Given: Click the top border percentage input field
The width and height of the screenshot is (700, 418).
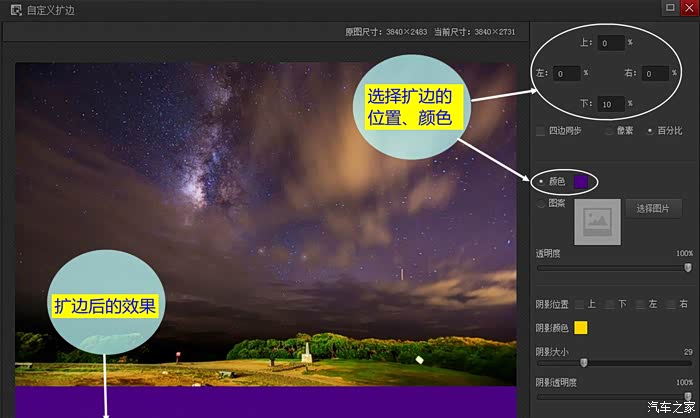Looking at the screenshot, I should click(x=609, y=43).
